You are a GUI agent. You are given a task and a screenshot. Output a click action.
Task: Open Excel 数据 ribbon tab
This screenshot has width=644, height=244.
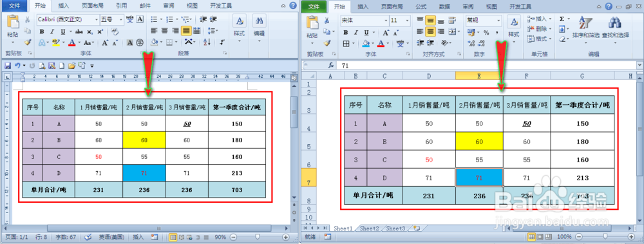(x=444, y=6)
